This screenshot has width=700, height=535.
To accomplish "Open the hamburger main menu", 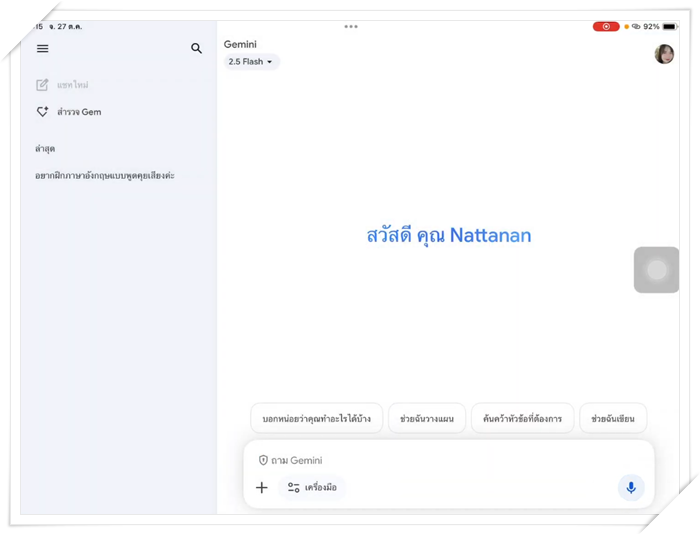I will pos(43,49).
